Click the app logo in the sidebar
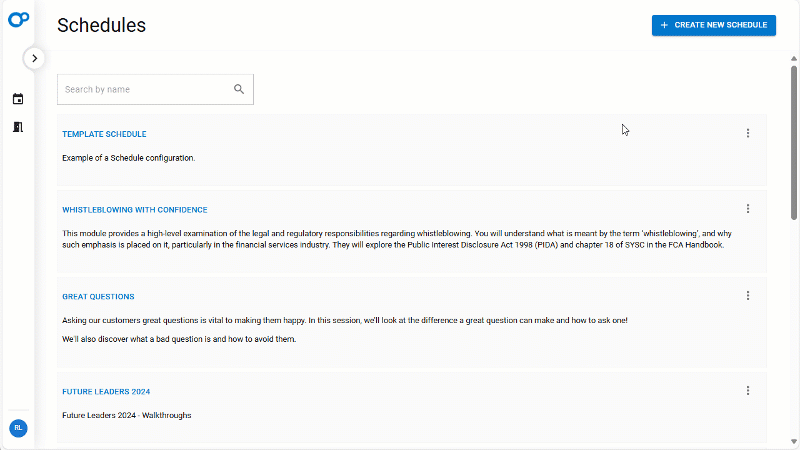This screenshot has width=800, height=450. pos(18,19)
